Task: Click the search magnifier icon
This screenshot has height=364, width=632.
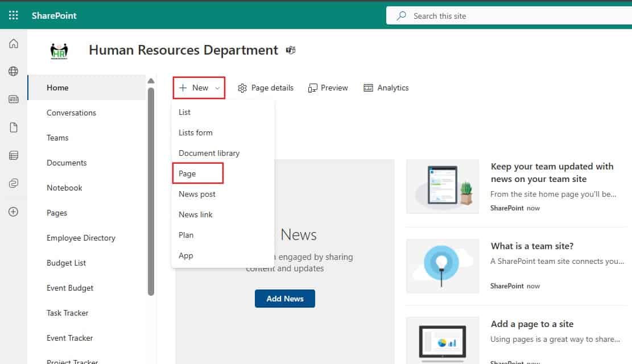Action: [x=401, y=16]
